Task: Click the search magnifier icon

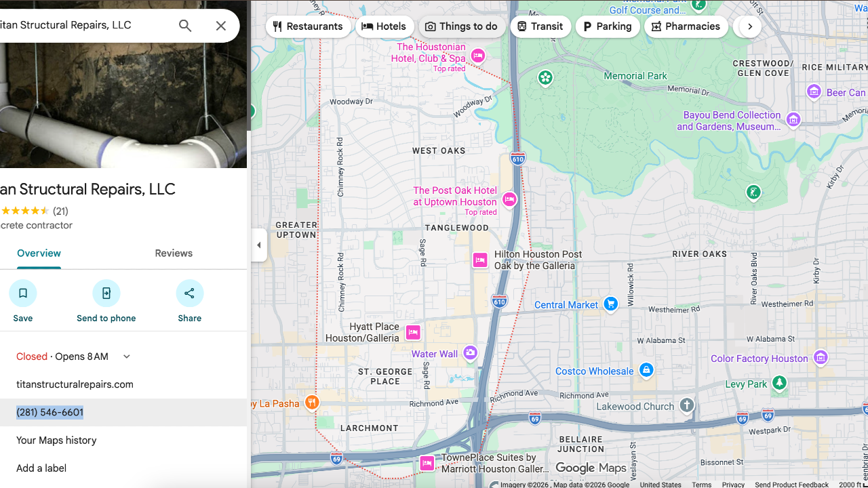Action: coord(185,26)
